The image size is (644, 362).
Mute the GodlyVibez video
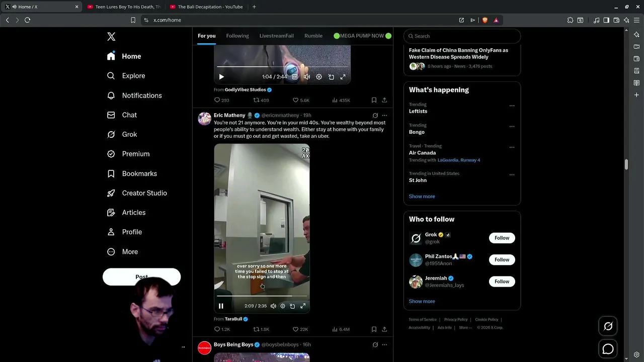[307, 77]
